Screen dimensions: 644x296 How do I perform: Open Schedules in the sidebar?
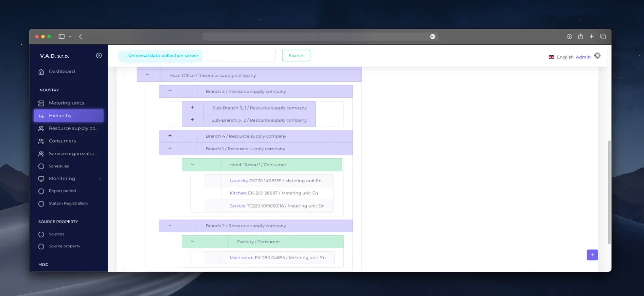[59, 166]
